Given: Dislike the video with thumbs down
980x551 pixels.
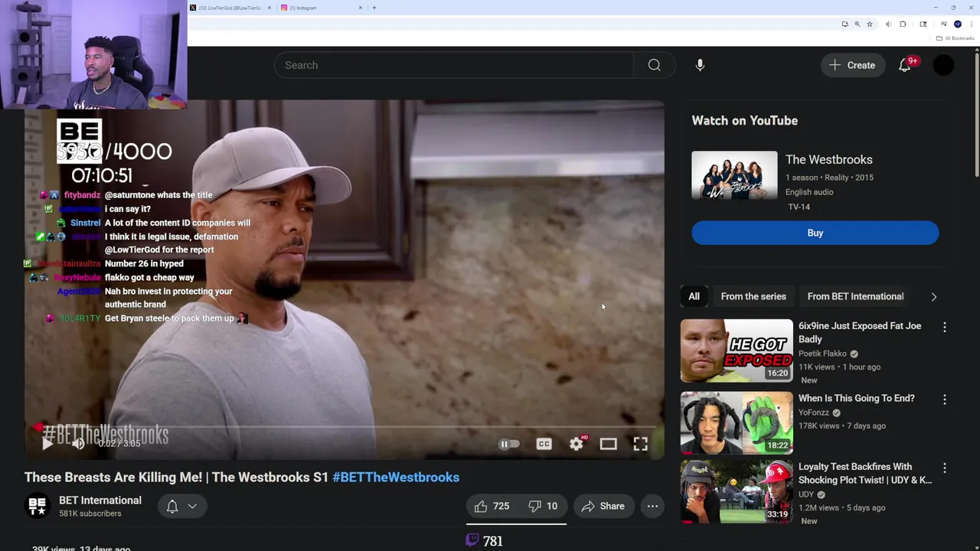Looking at the screenshot, I should pyautogui.click(x=543, y=506).
